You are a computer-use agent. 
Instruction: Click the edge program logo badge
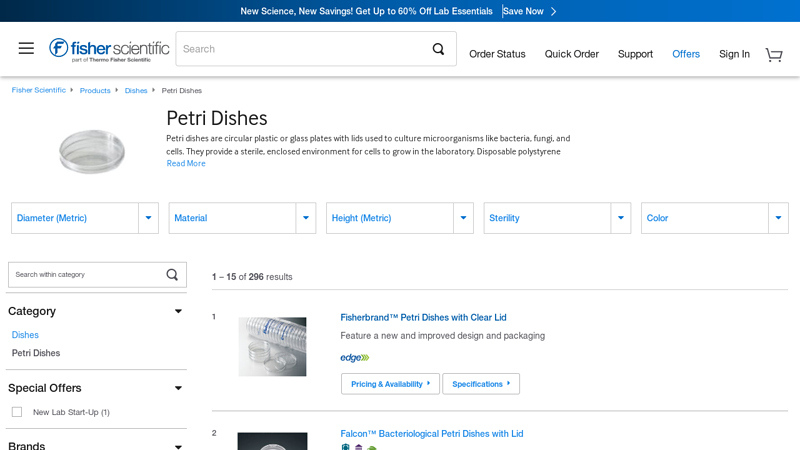pyautogui.click(x=354, y=358)
